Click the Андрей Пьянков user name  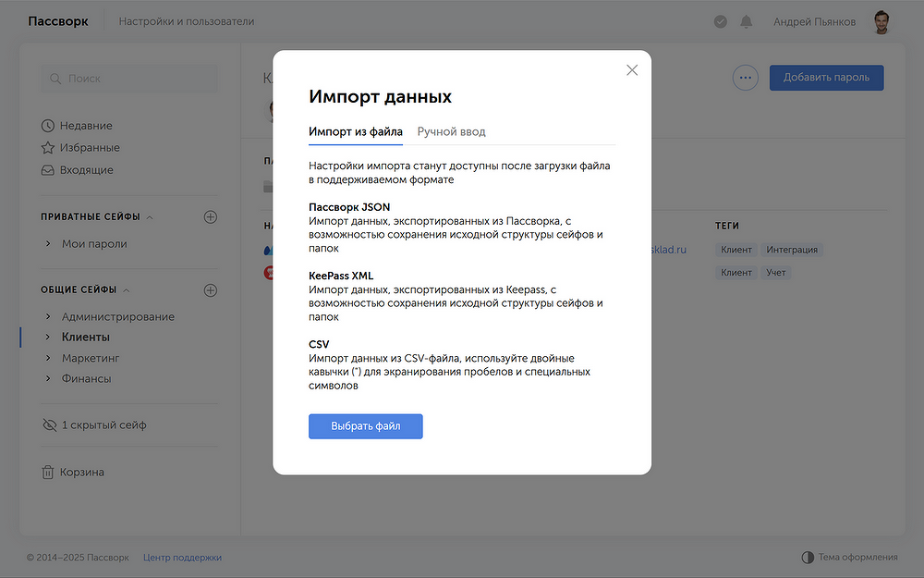pos(814,22)
